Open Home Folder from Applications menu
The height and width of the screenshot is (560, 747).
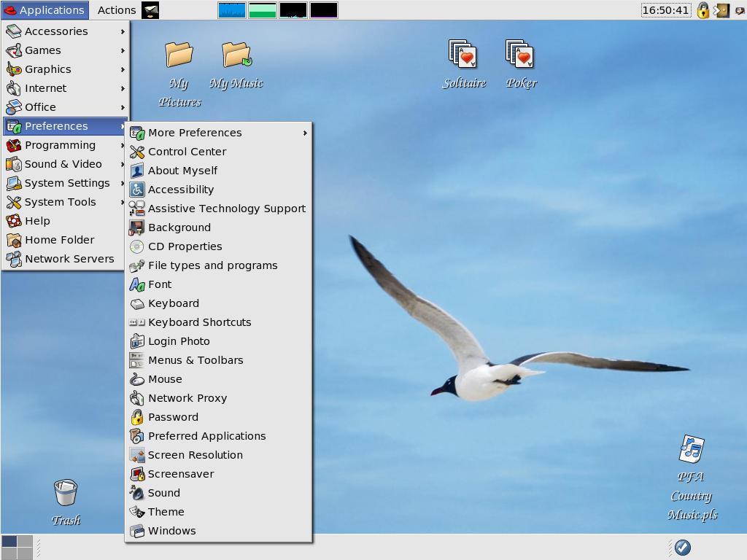[65, 240]
